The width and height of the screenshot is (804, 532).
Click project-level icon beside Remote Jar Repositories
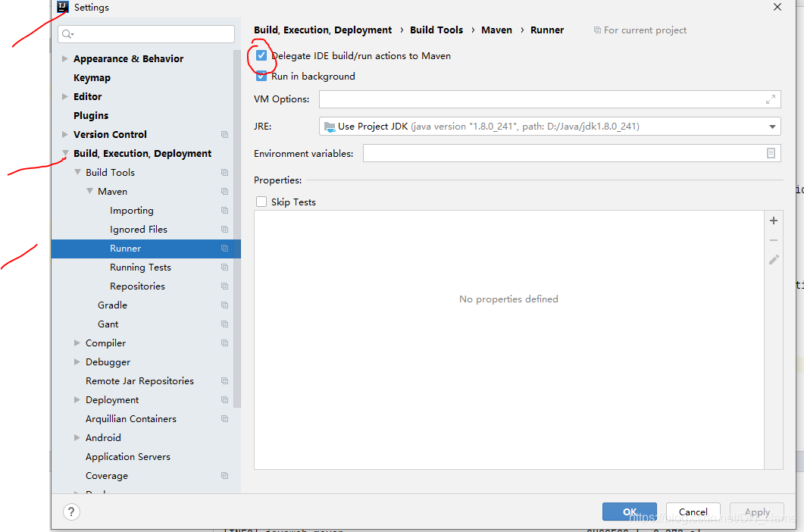pos(224,381)
